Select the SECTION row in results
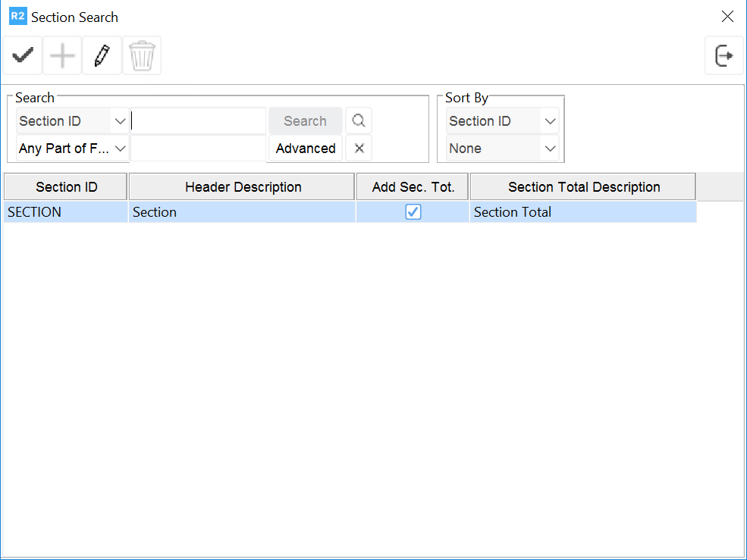This screenshot has width=747, height=560. (66, 212)
